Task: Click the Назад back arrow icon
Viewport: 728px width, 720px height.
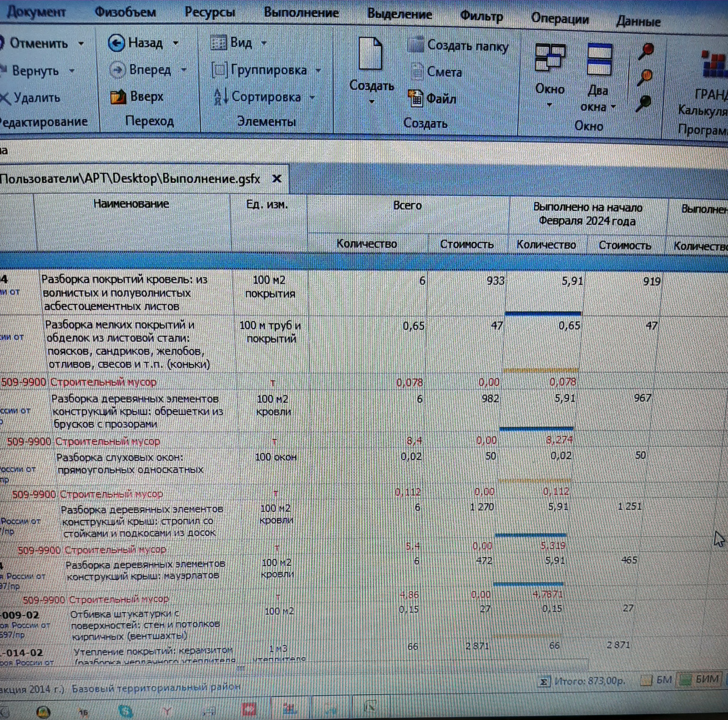Action: pos(116,43)
